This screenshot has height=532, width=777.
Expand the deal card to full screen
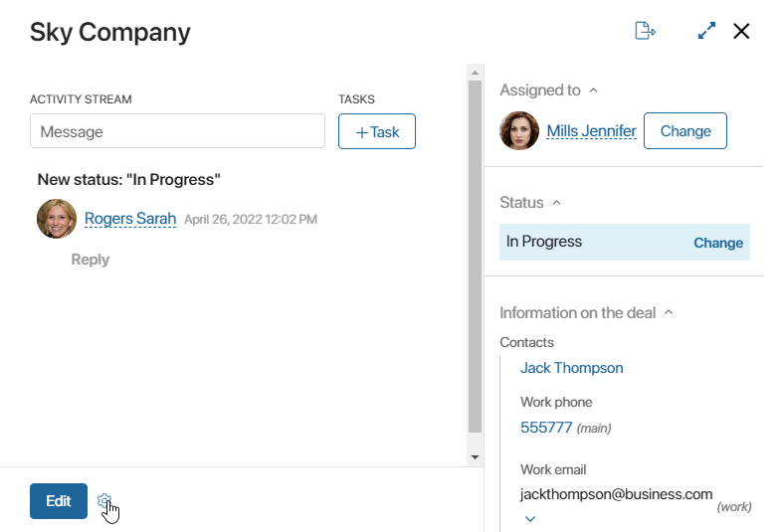pos(706,31)
